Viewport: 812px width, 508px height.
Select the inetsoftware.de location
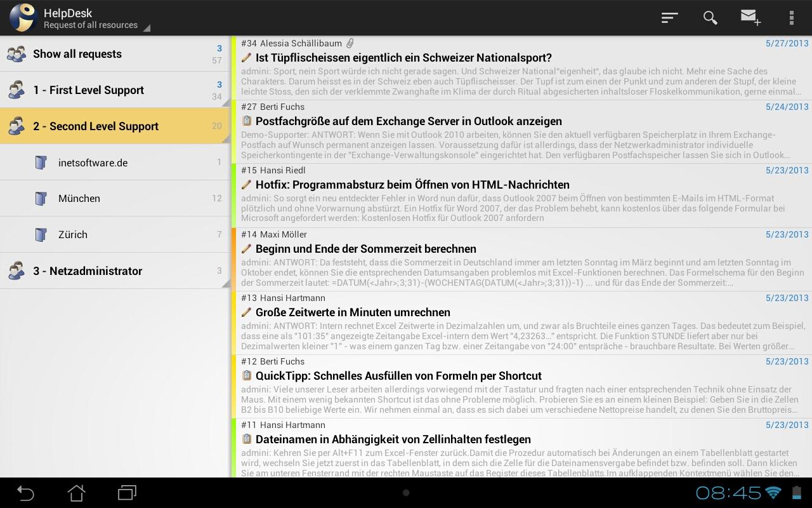[115, 163]
